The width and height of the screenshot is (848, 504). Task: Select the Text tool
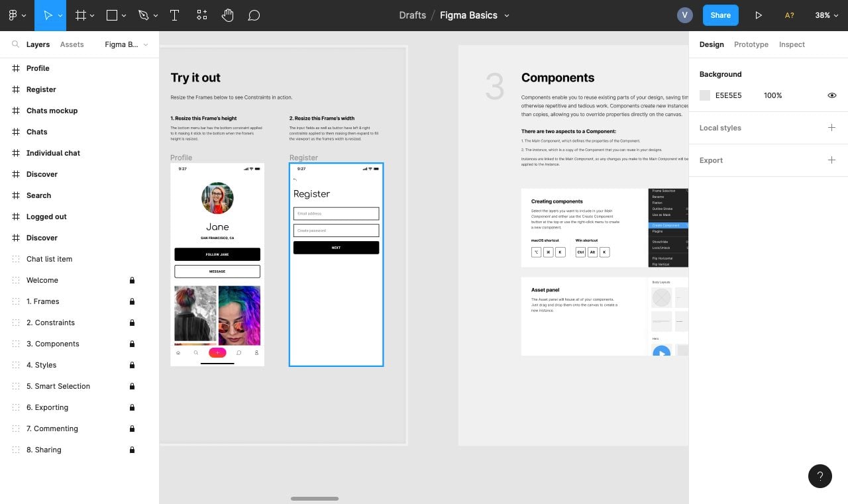[x=174, y=15]
